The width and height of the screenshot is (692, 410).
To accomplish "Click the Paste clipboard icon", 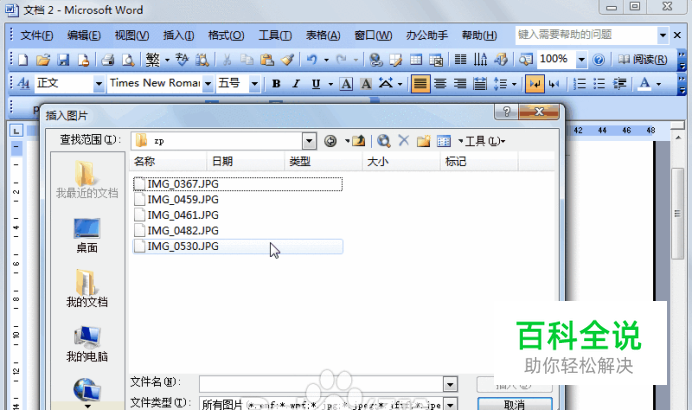I will coord(267,60).
